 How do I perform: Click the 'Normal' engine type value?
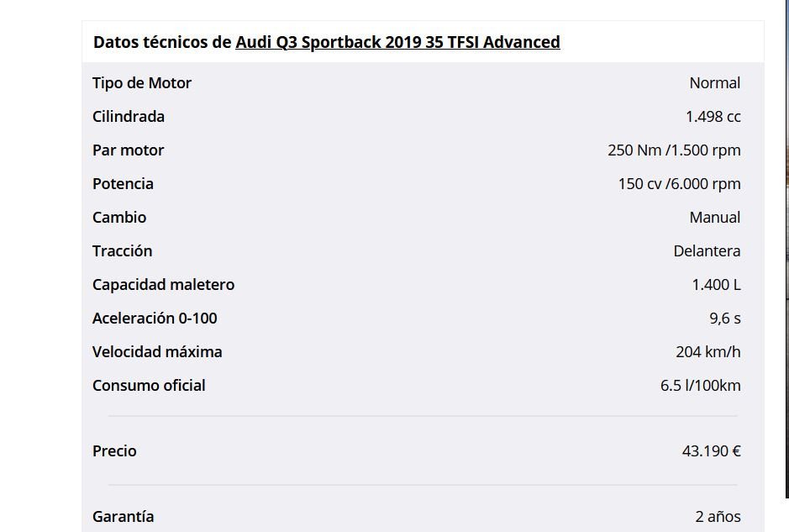(714, 83)
